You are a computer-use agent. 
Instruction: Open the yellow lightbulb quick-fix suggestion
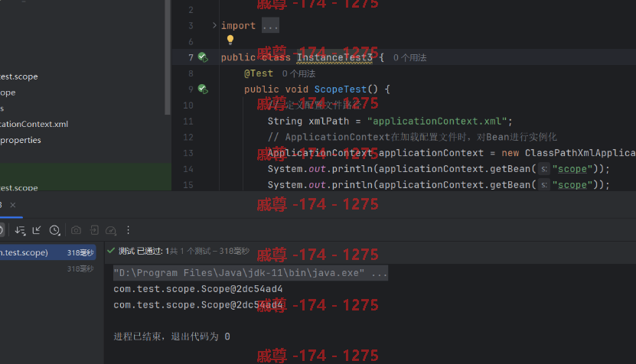230,40
